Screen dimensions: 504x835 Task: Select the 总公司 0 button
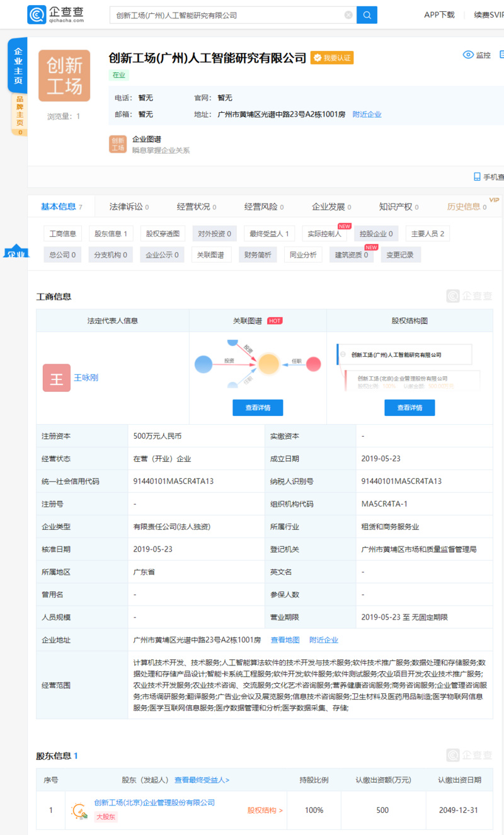point(62,255)
